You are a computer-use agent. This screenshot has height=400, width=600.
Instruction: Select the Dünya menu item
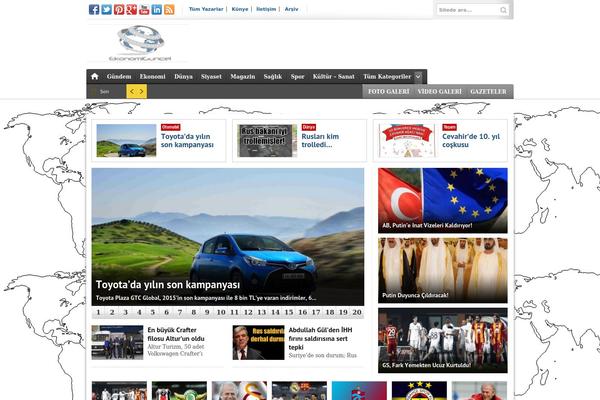click(x=183, y=77)
